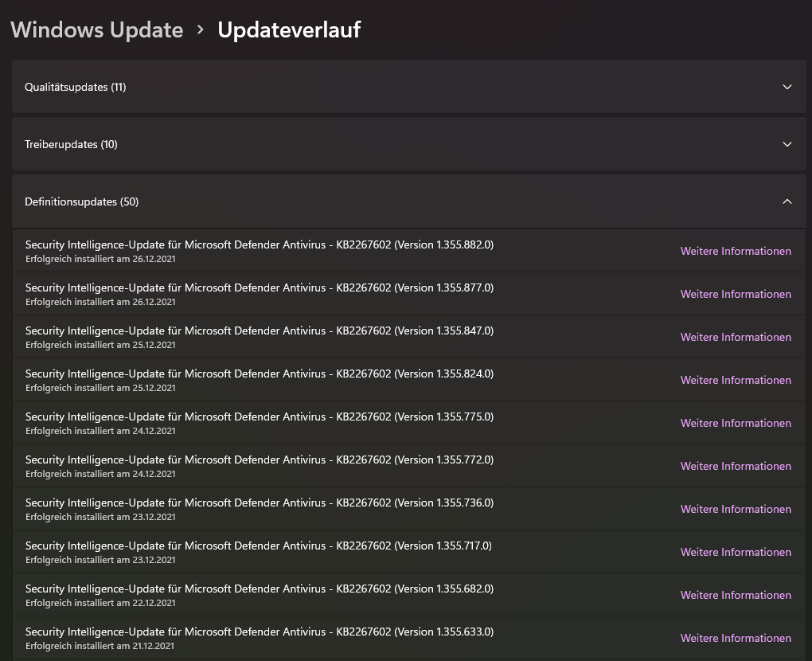Click the breadcrumb separator arrow
812x661 pixels.
pos(201,30)
